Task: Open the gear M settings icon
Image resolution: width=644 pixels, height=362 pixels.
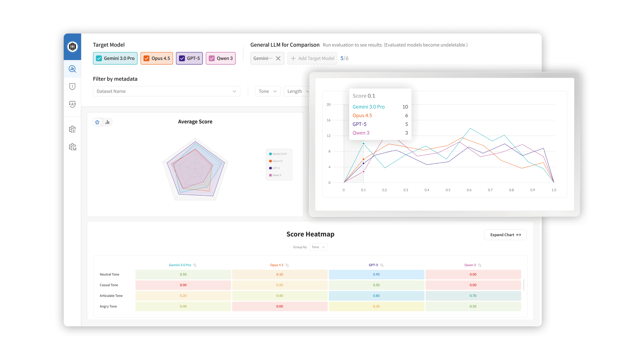Action: [x=72, y=147]
